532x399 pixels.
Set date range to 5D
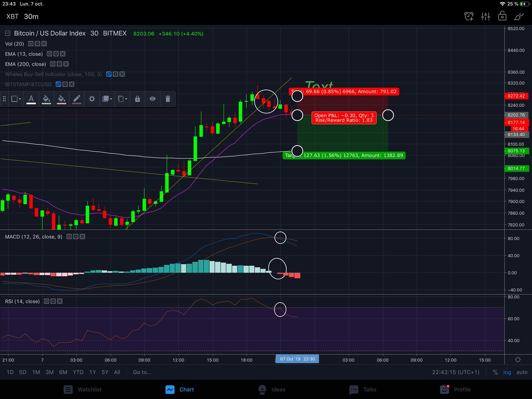pos(23,372)
